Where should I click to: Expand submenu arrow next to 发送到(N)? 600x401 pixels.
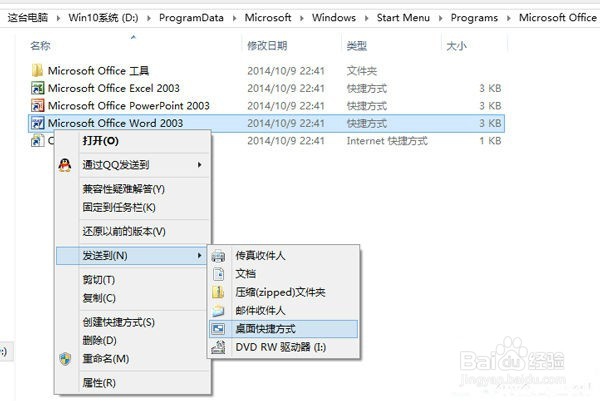coord(199,255)
